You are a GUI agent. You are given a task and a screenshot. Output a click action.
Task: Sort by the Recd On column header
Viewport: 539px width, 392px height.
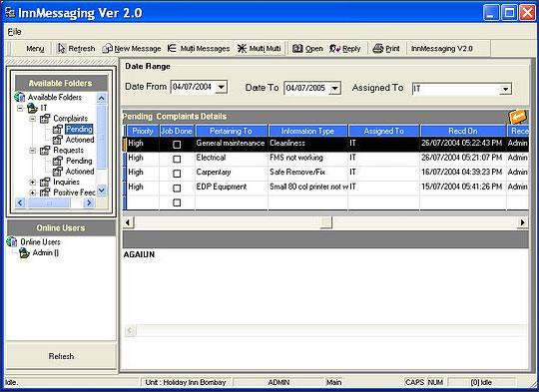[463, 131]
